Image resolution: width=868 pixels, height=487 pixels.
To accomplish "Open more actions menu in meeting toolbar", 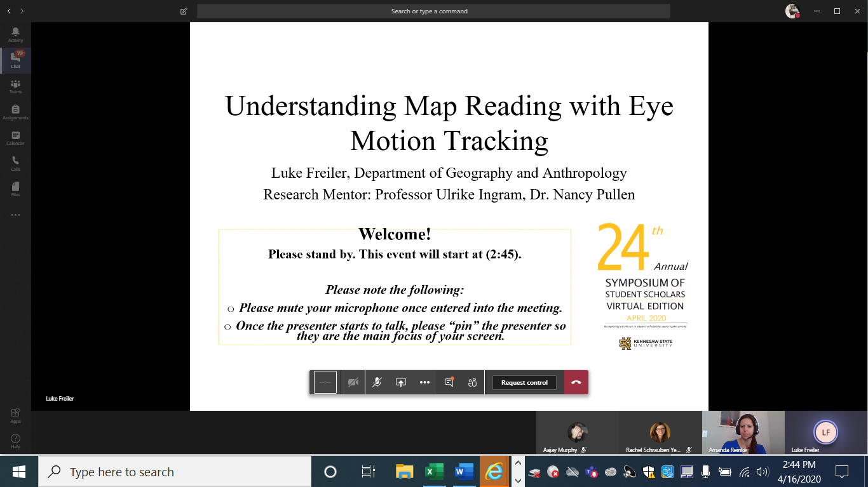I will (x=424, y=382).
